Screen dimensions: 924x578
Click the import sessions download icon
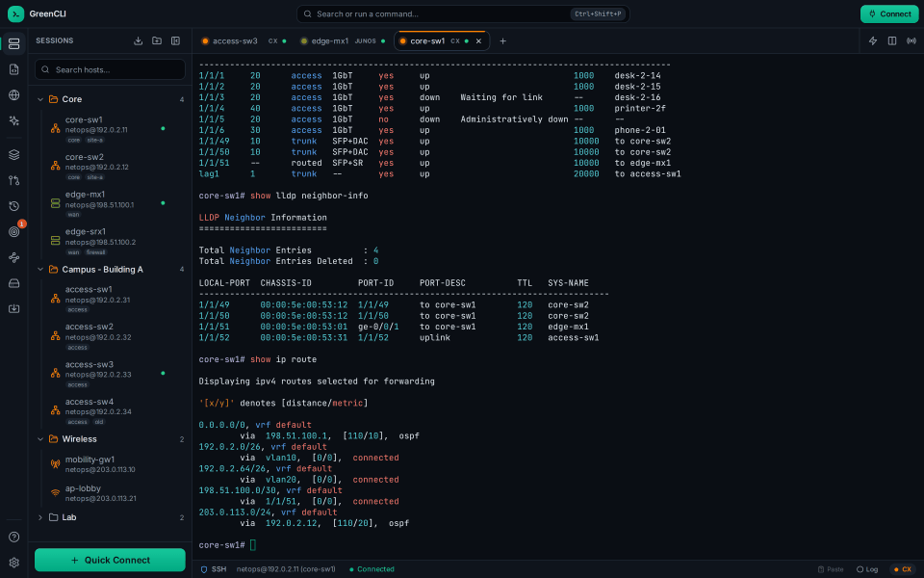138,40
